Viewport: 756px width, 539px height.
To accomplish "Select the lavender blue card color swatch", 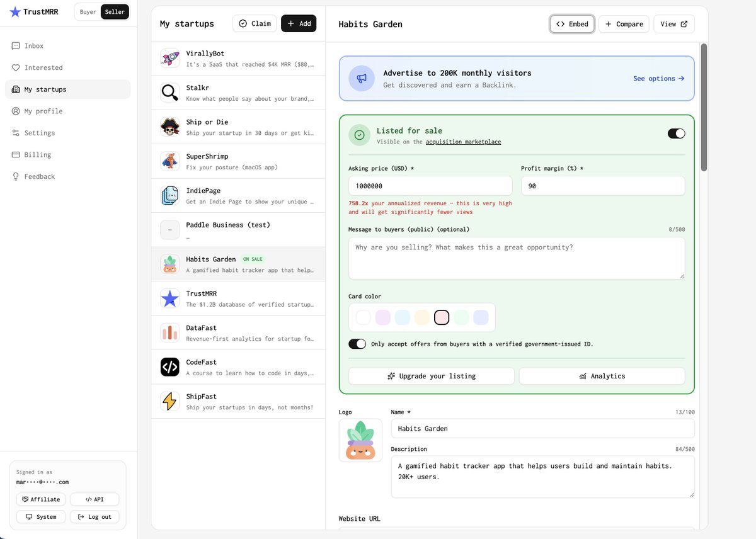I will [x=481, y=317].
